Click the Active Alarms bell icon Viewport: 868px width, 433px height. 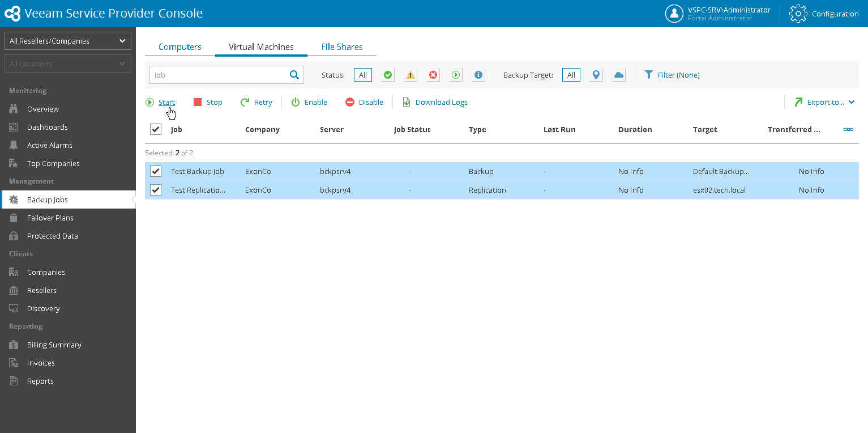(14, 145)
